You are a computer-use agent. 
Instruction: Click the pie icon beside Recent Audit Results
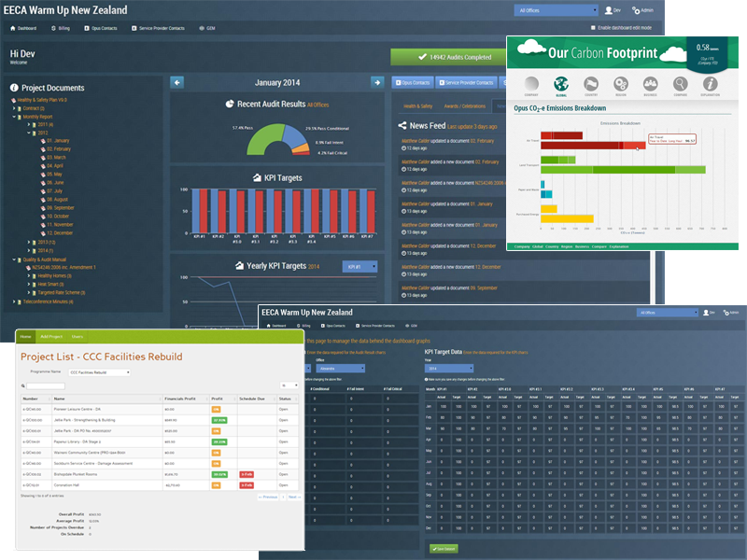(230, 104)
